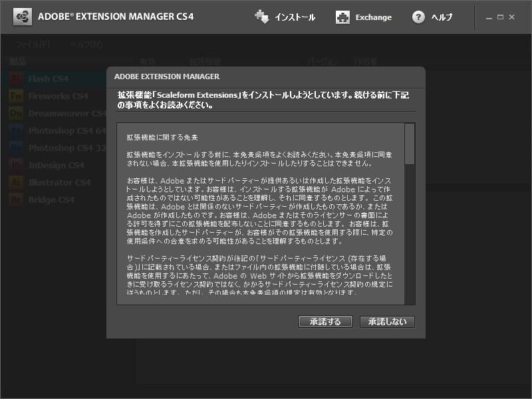The height and width of the screenshot is (399, 532).
Task: Click the Dreamweaver CS4 product icon
Action: [x=16, y=113]
